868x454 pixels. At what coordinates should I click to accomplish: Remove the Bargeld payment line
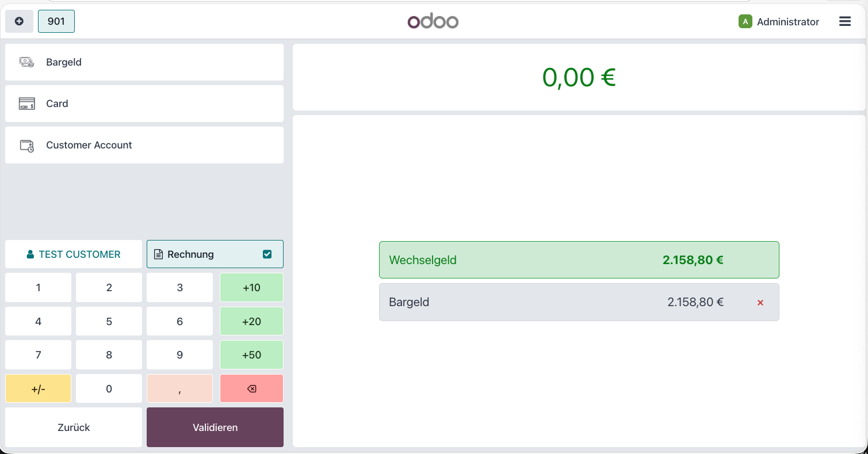click(760, 303)
